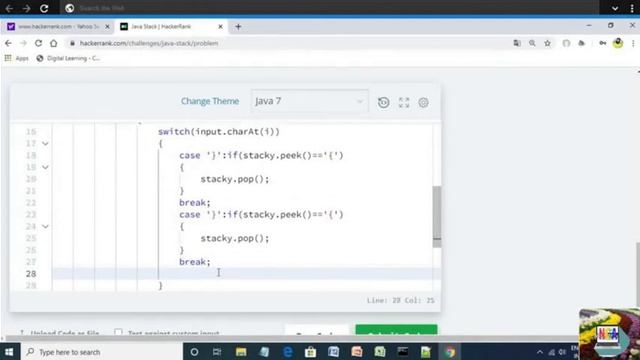This screenshot has width=640, height=360.
Task: Open editor settings gear
Action: [x=423, y=102]
